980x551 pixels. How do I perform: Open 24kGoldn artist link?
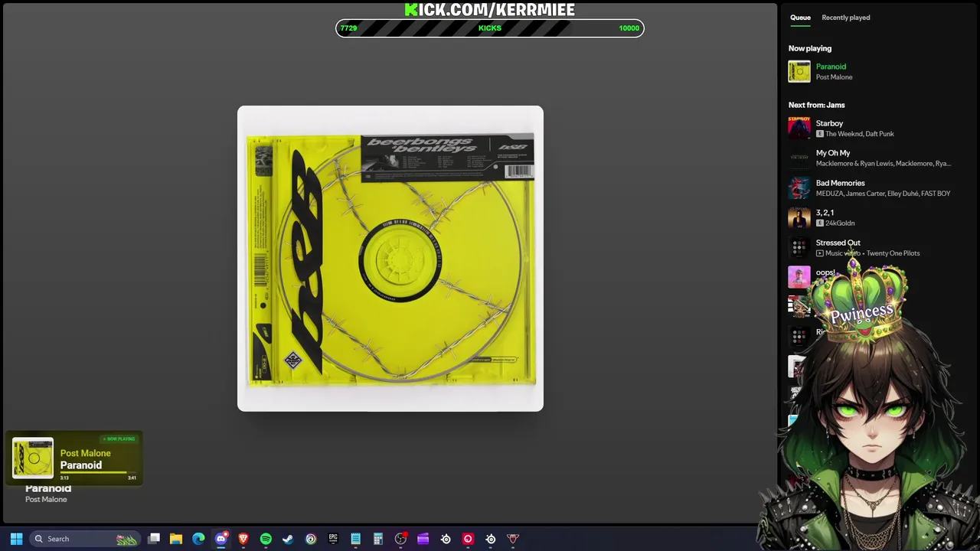click(x=840, y=223)
